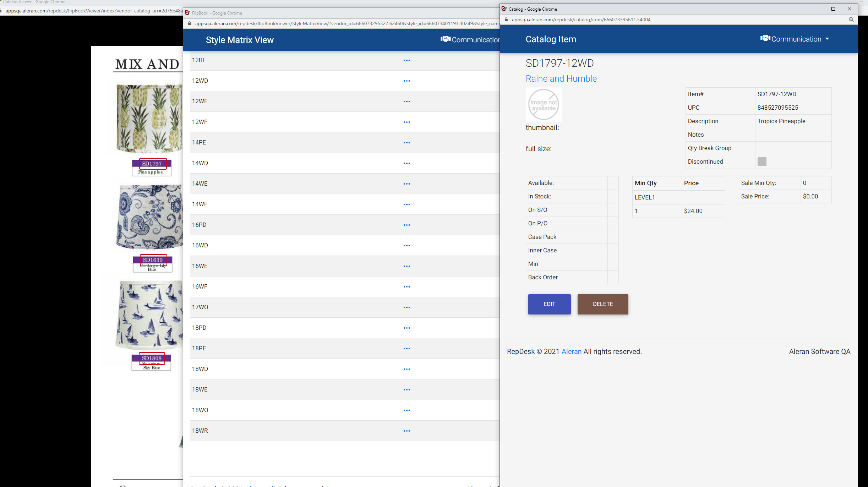Image resolution: width=868 pixels, height=487 pixels.
Task: Click the ellipsis icon beside 18WR
Action: [406, 431]
